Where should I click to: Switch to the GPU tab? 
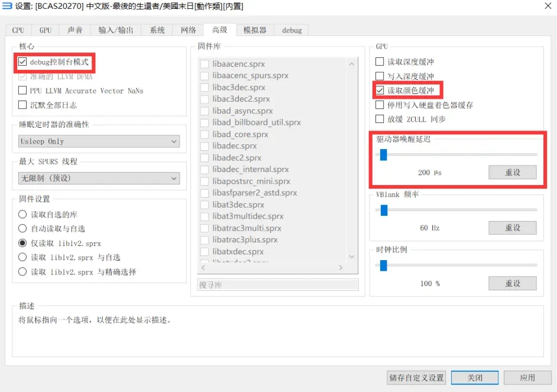(x=46, y=30)
